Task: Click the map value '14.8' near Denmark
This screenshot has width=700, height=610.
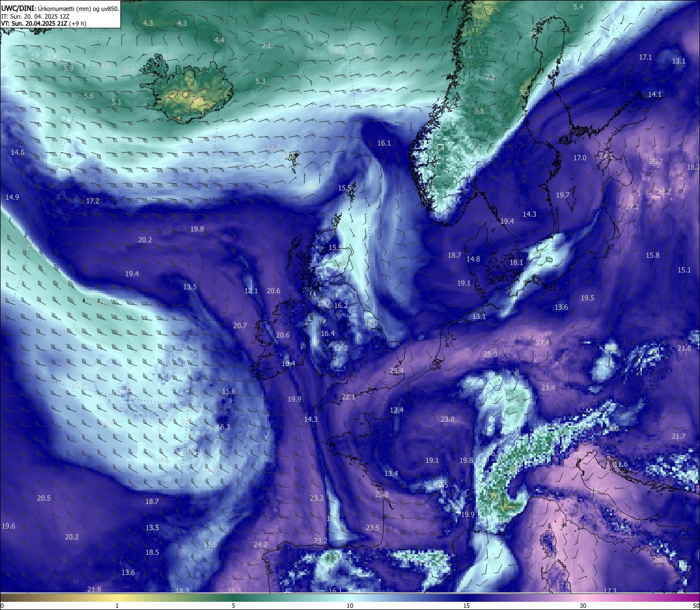Action: click(473, 259)
